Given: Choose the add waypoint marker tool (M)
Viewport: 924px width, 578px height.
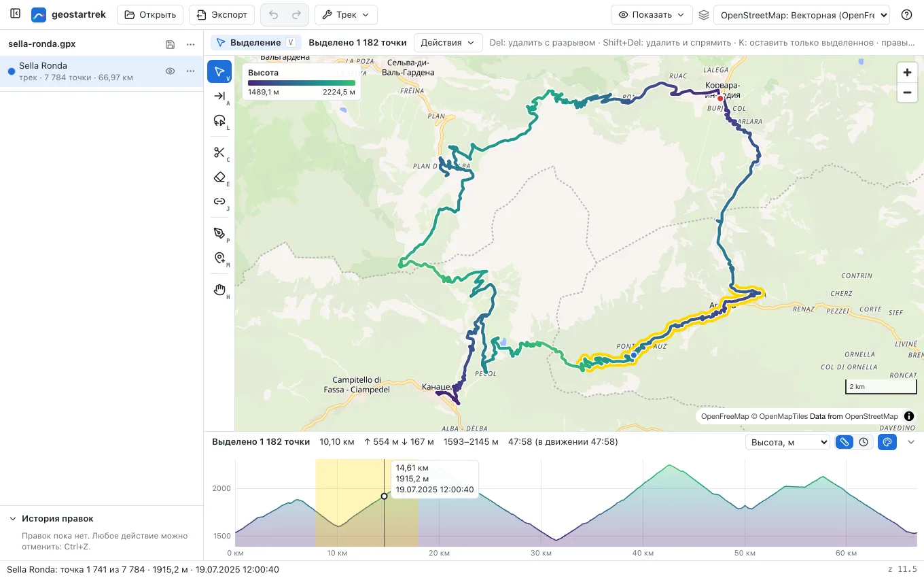Looking at the screenshot, I should click(219, 258).
